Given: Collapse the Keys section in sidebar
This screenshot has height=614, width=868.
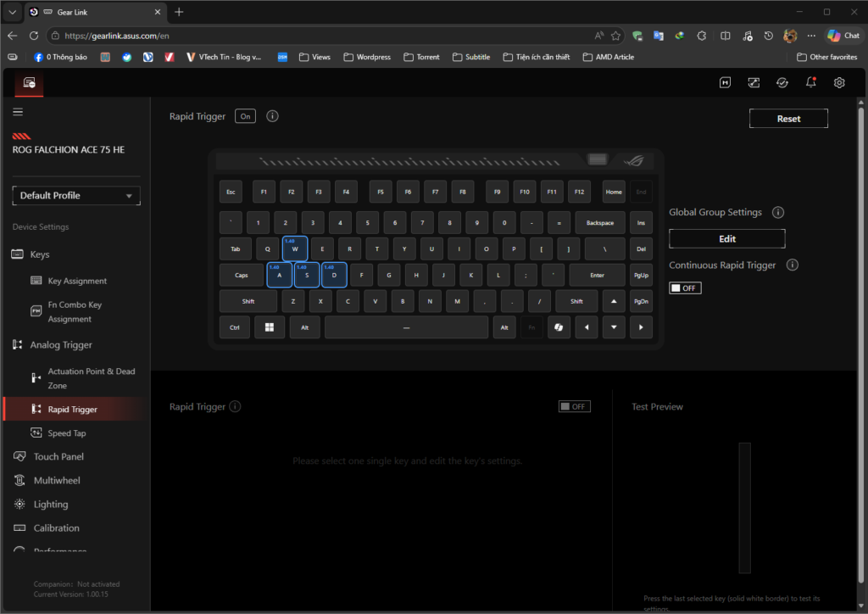Looking at the screenshot, I should tap(40, 254).
